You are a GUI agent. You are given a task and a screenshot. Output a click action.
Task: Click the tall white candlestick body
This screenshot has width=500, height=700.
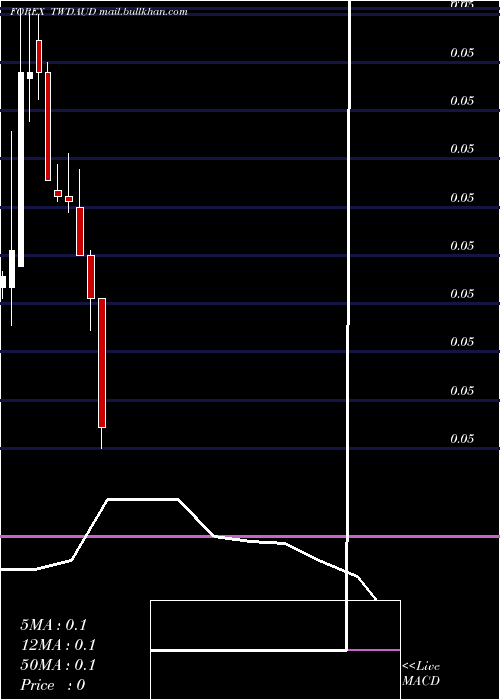point(21,169)
